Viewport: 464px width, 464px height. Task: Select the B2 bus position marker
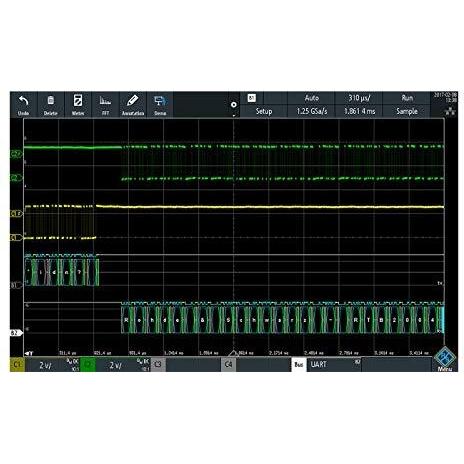click(17, 333)
